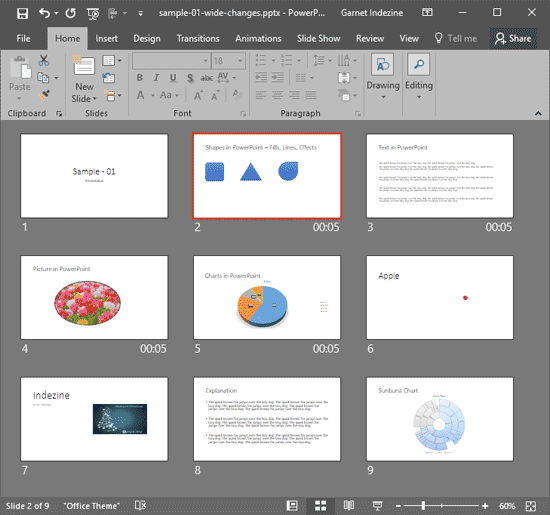Viewport: 550px width, 515px height.
Task: Select slide 5 Charts in PowerPoint thumbnail
Action: tap(267, 297)
